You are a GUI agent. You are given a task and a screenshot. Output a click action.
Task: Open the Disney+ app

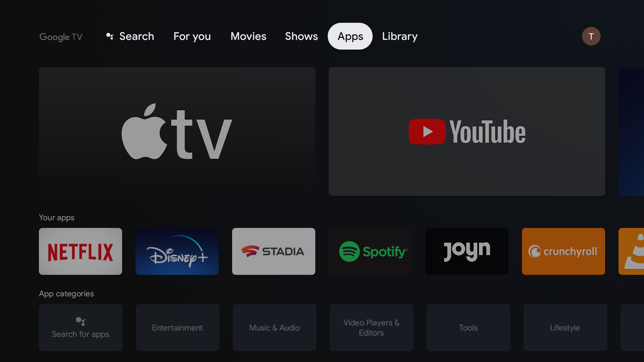coord(177,251)
